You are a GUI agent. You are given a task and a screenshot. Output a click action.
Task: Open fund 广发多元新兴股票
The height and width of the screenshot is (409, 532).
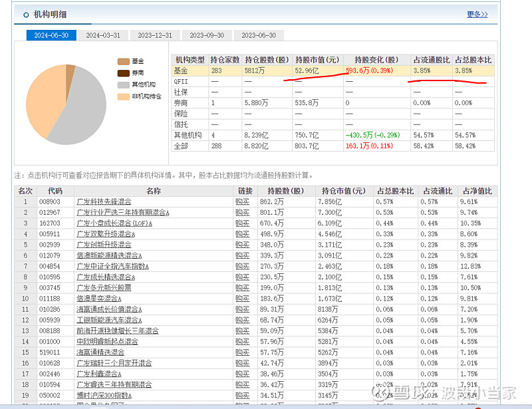click(x=104, y=288)
